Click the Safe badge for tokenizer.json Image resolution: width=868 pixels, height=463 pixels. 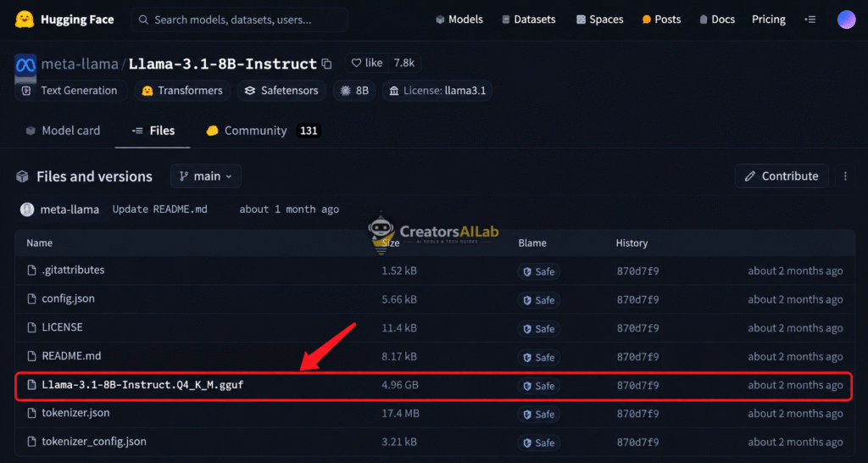pyautogui.click(x=538, y=415)
